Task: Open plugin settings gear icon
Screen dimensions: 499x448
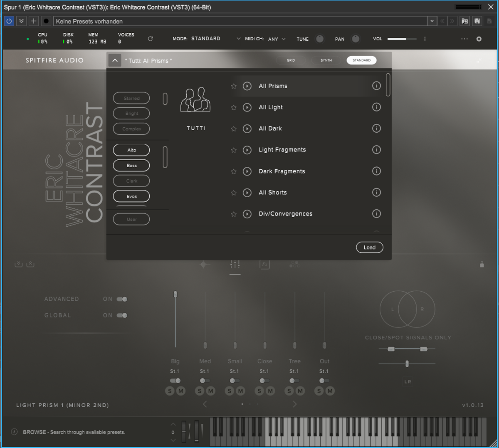Action: 479,39
